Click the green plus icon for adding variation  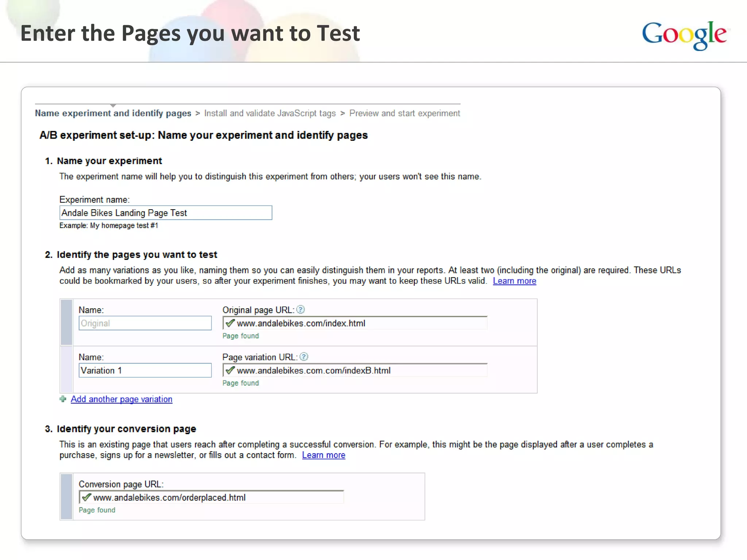(63, 399)
